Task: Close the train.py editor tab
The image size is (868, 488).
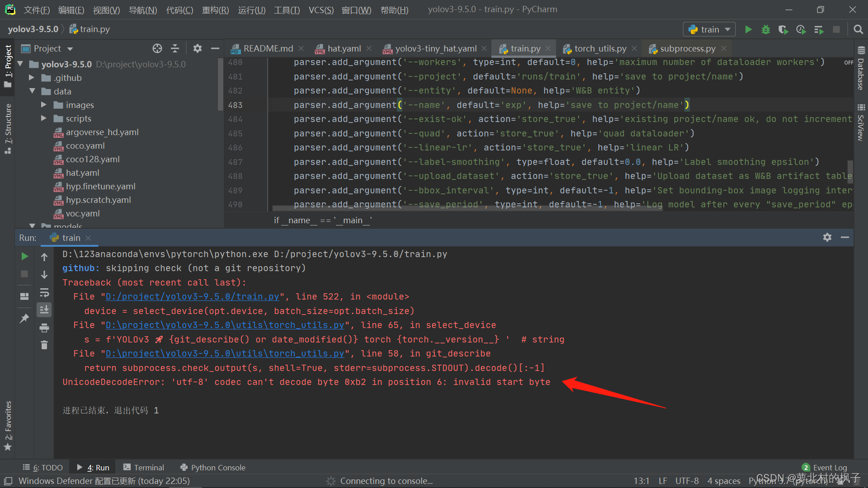Action: click(548, 48)
